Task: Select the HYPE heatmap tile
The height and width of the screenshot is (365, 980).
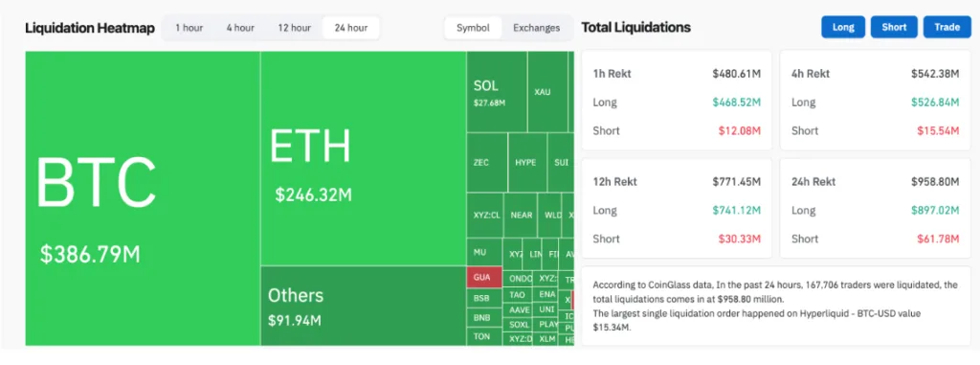Action: point(527,162)
